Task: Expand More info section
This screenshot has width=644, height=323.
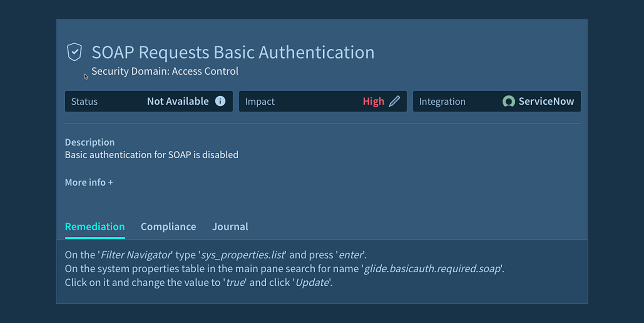Action: (89, 182)
